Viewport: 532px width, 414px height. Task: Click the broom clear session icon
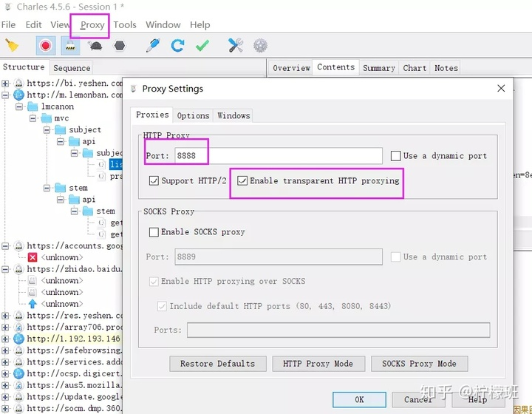coord(12,45)
